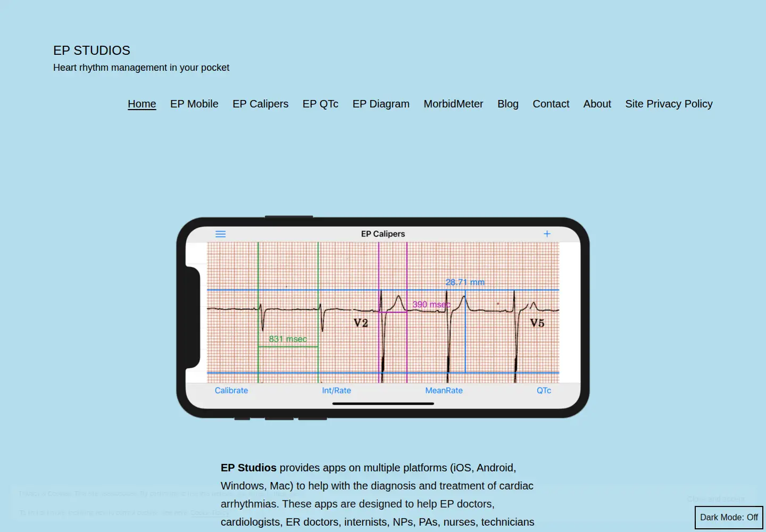The width and height of the screenshot is (766, 532).
Task: Visit the Blog page
Action: click(x=508, y=104)
